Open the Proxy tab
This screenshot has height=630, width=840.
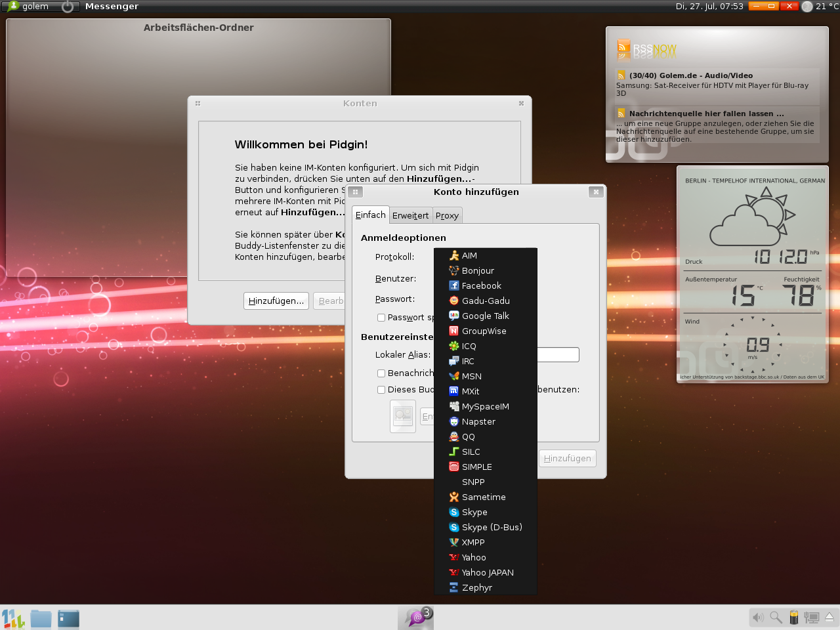(447, 215)
